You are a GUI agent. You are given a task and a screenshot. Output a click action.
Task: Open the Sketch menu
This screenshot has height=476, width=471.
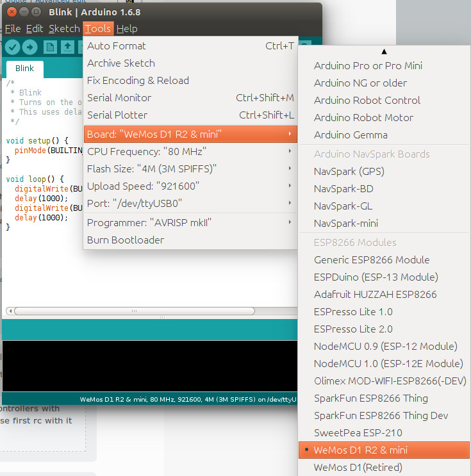[64, 29]
